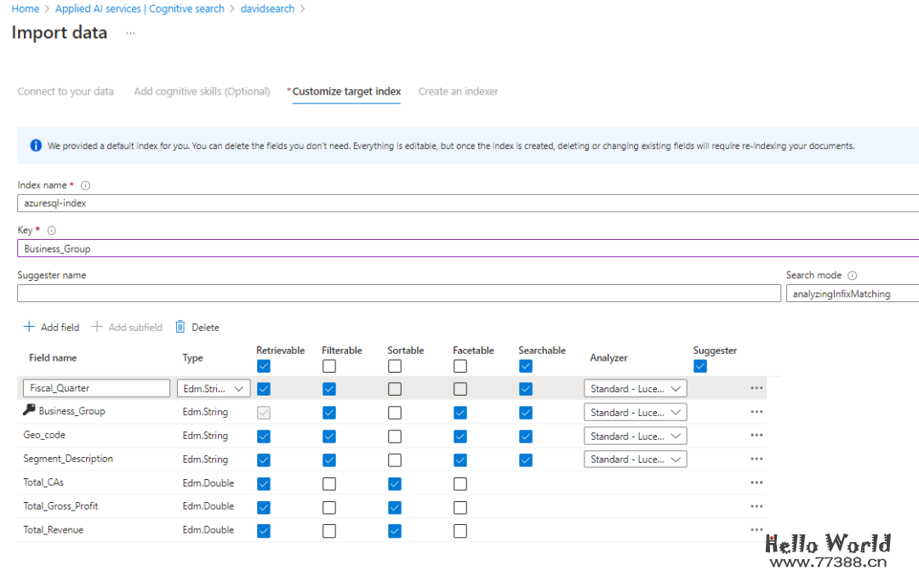Enable Sortable for the Geo_code field

click(x=395, y=437)
